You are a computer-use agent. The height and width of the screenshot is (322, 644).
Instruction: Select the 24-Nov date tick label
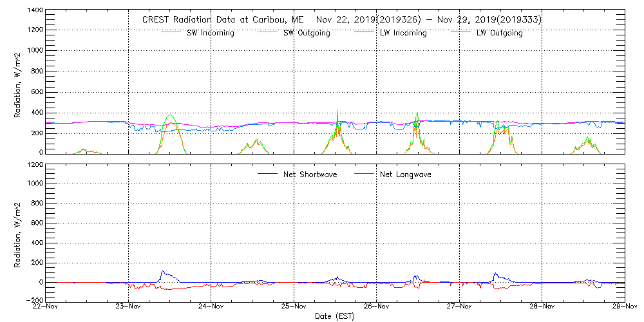211,307
